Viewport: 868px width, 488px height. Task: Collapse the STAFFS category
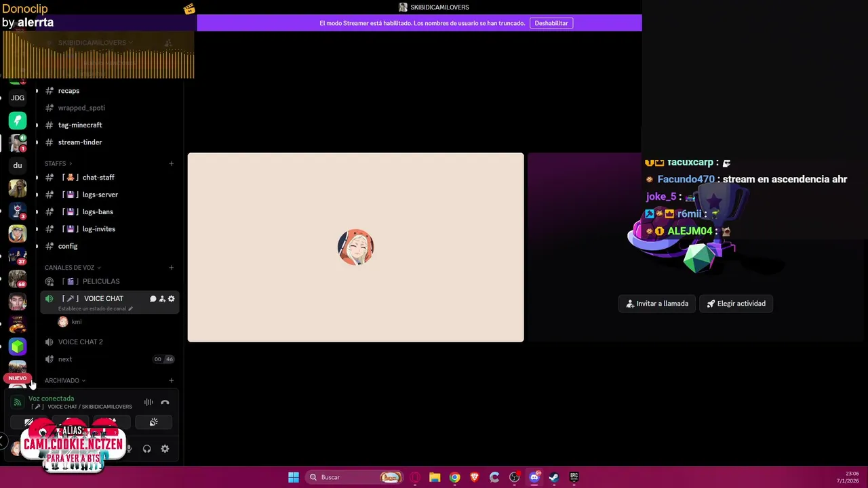(58, 163)
